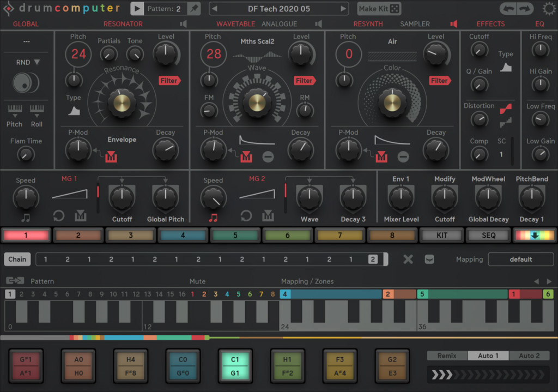Click the Remix arrows progress bar
This screenshot has height=392, width=558.
pos(490,374)
